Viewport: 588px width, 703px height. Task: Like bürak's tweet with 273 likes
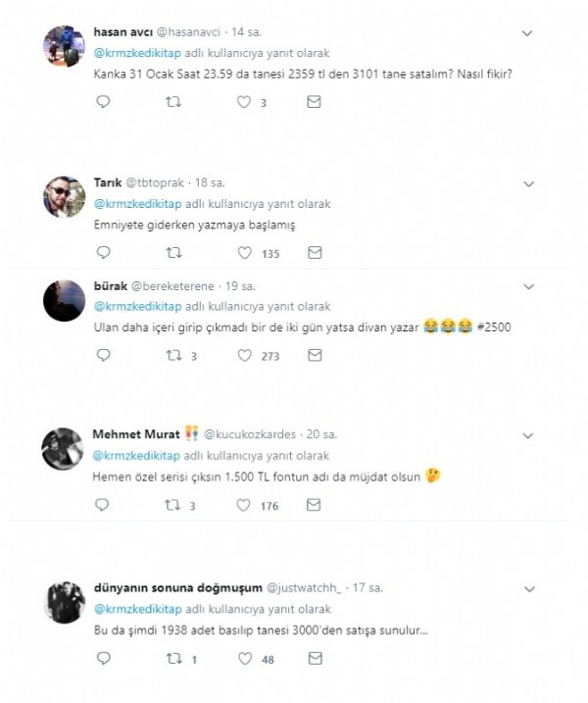[245, 356]
